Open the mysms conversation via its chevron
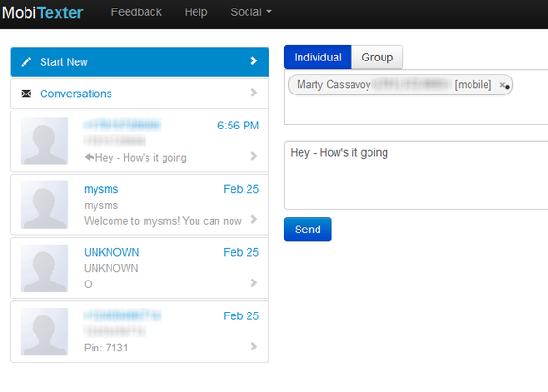The width and height of the screenshot is (548, 392). tap(254, 219)
